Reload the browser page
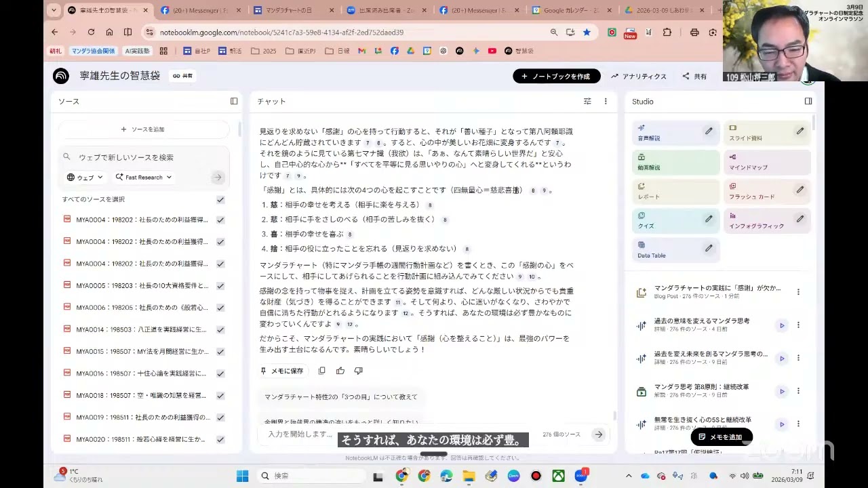The image size is (868, 488). coord(91,32)
